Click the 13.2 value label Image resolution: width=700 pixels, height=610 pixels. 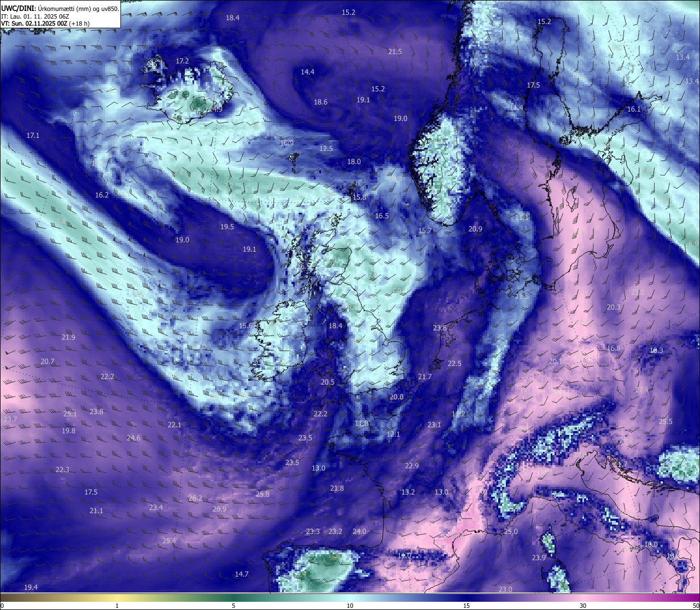click(x=408, y=492)
